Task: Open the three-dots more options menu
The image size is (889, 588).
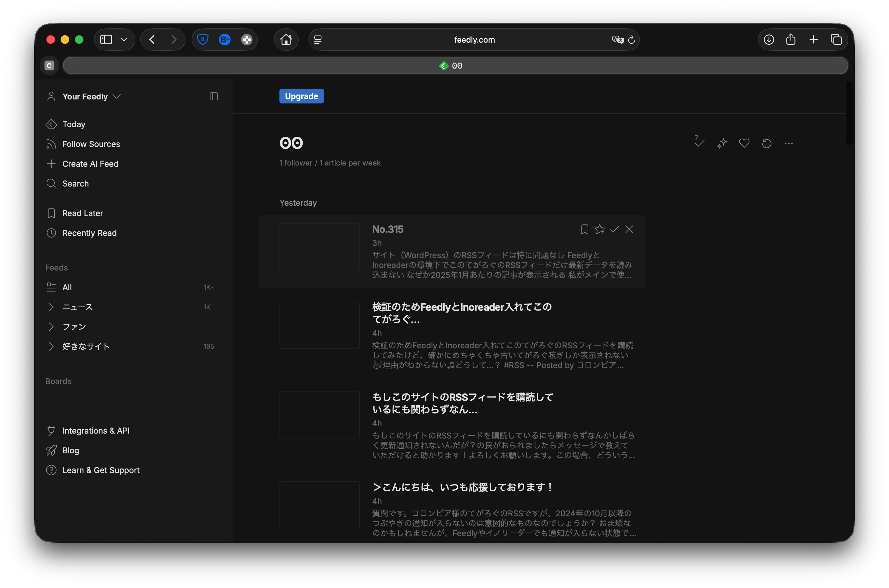Action: (x=789, y=143)
